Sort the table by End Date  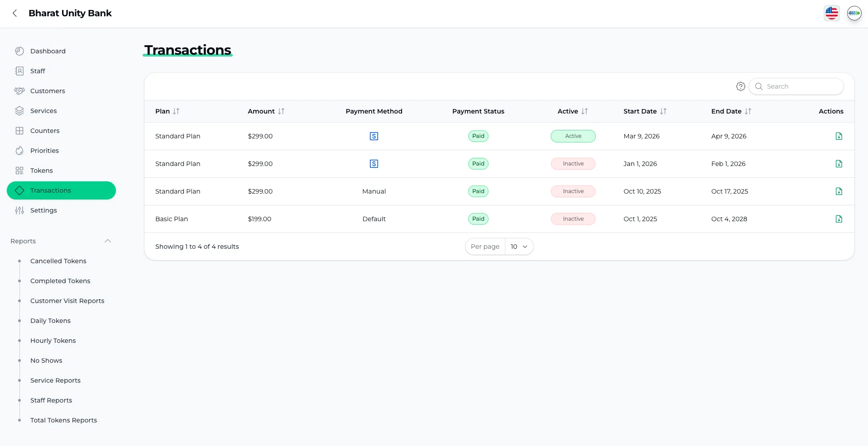(748, 111)
